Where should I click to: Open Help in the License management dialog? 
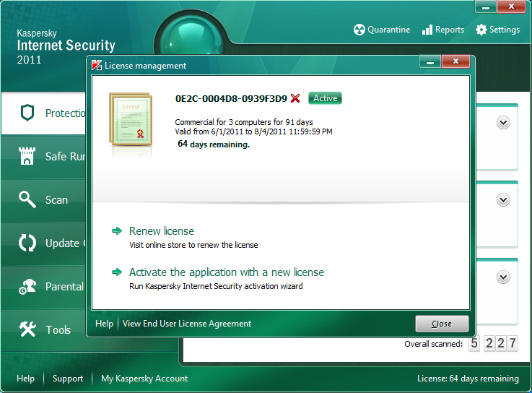[x=104, y=324]
